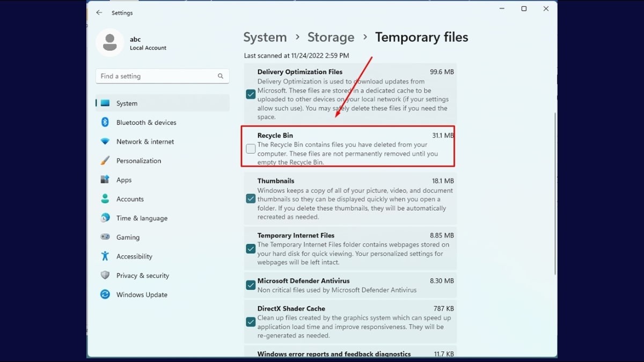Select System in the sidebar
The height and width of the screenshot is (362, 644).
(163, 104)
